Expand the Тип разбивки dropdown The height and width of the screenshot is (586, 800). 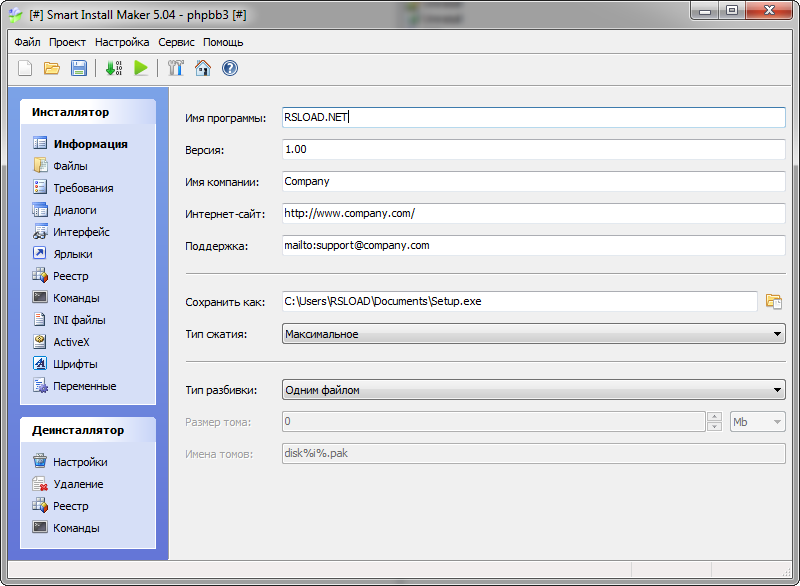pyautogui.click(x=777, y=390)
